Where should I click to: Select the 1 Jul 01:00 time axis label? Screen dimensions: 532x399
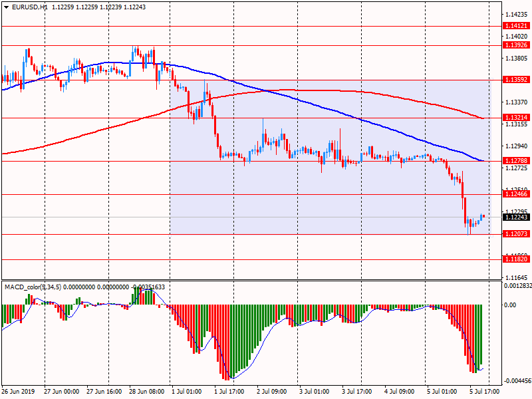coord(187,392)
